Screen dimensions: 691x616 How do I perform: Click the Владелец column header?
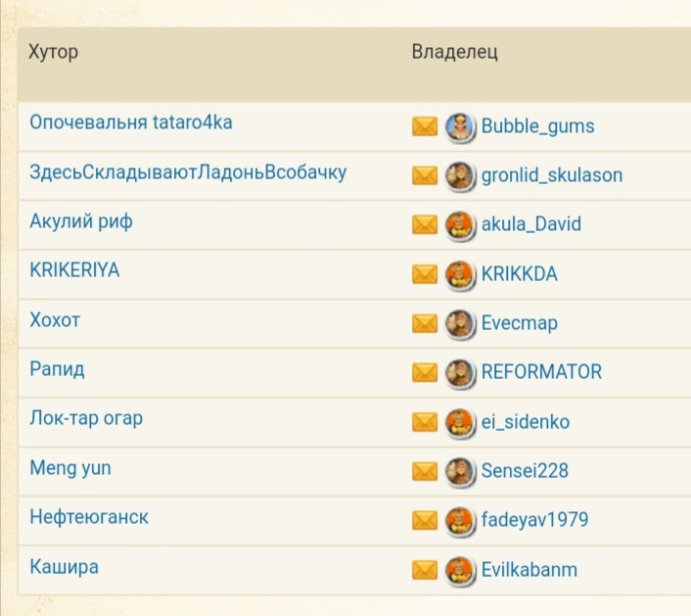454,52
